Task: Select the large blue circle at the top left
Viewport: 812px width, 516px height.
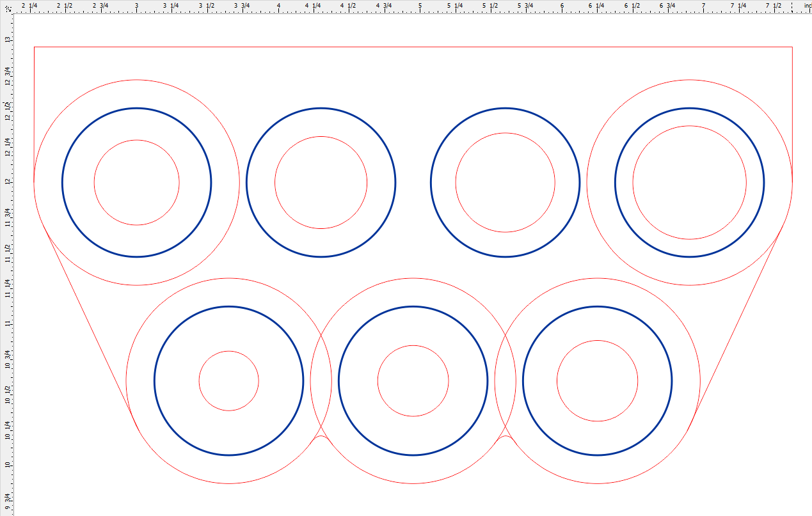Action: (x=136, y=109)
